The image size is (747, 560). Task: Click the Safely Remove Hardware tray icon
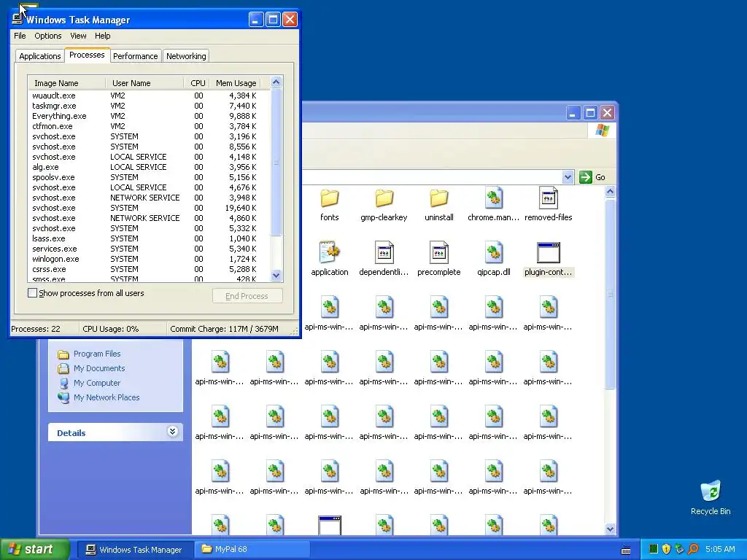coord(680,549)
